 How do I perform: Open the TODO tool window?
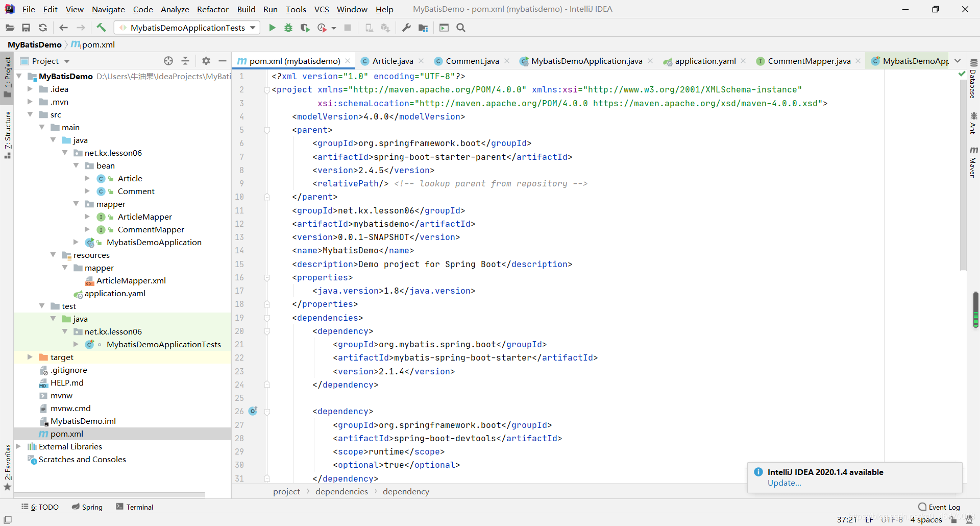click(40, 507)
